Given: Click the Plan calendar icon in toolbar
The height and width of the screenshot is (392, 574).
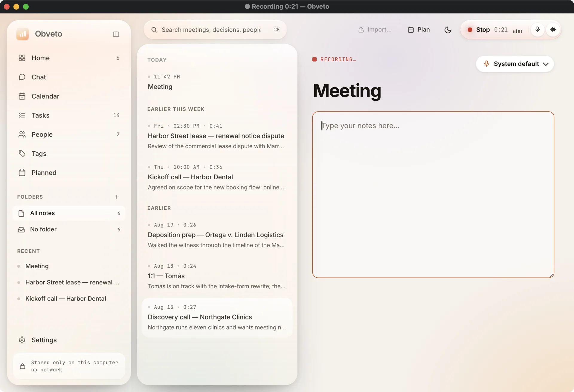Looking at the screenshot, I should coord(411,30).
